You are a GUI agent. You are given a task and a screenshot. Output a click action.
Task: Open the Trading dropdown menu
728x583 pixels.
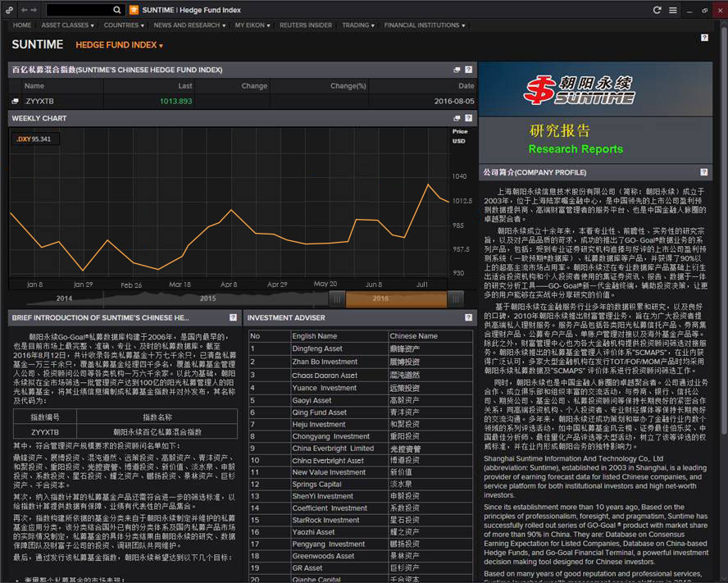pyautogui.click(x=358, y=25)
